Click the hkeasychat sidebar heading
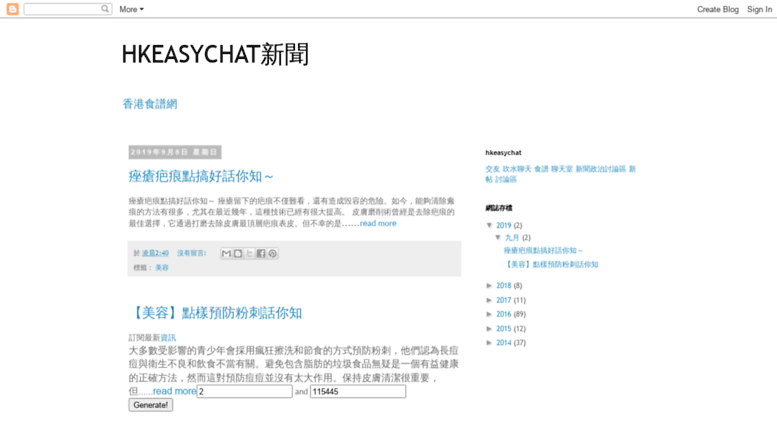The width and height of the screenshot is (777, 423). [x=503, y=153]
